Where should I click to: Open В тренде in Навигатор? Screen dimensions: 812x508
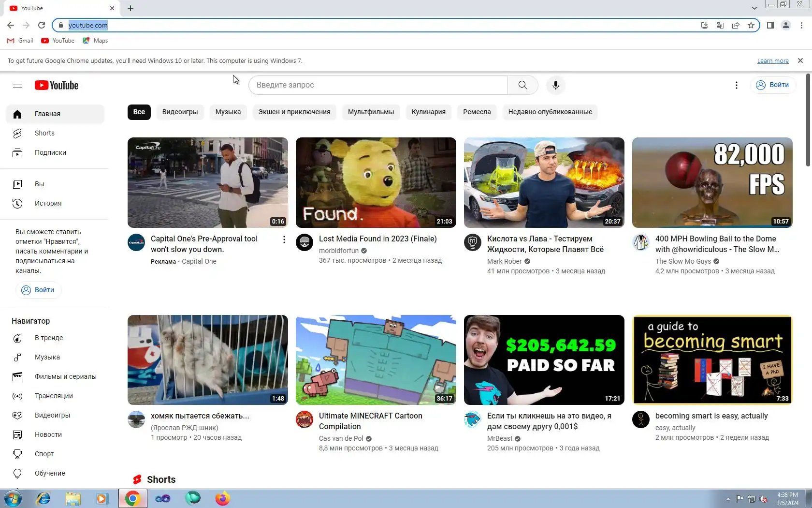coord(55,338)
